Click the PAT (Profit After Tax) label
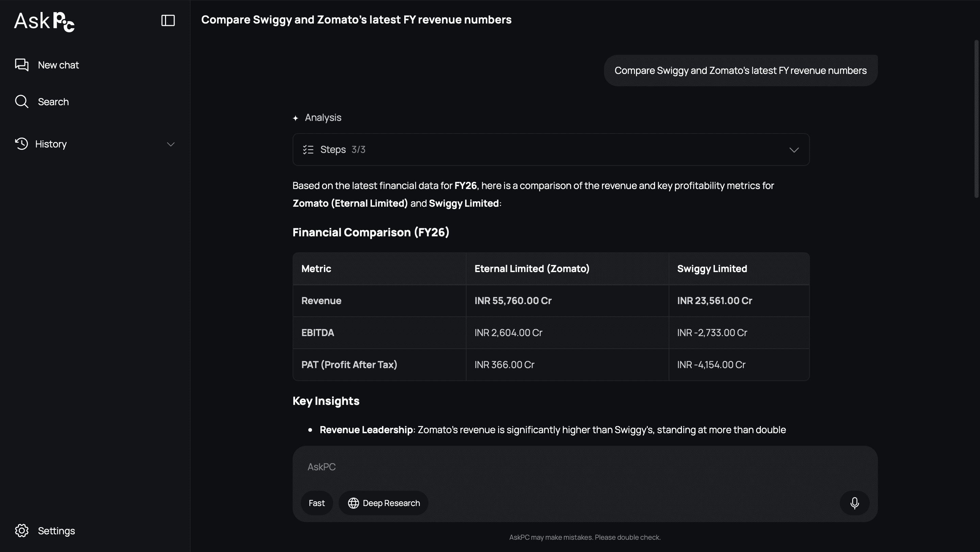The width and height of the screenshot is (980, 552). click(349, 365)
